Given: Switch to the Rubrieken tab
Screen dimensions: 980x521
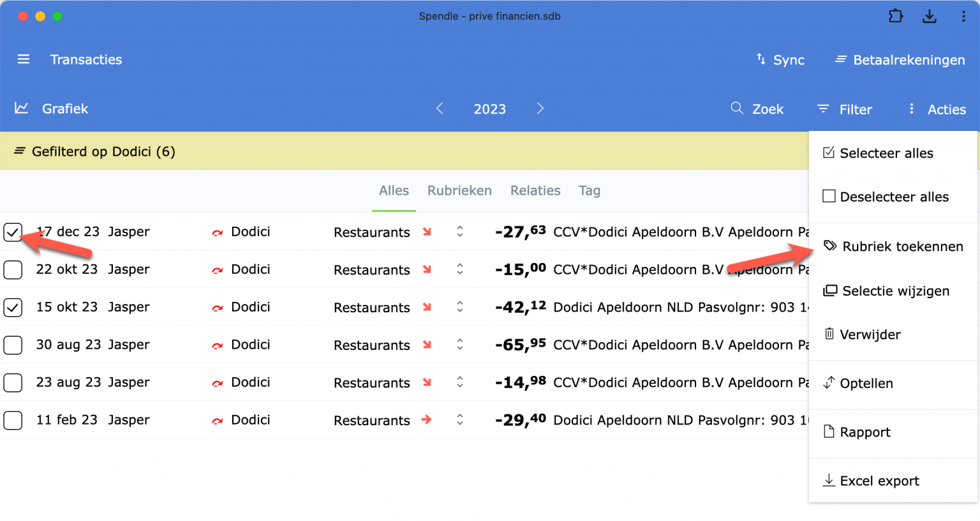Looking at the screenshot, I should (459, 190).
